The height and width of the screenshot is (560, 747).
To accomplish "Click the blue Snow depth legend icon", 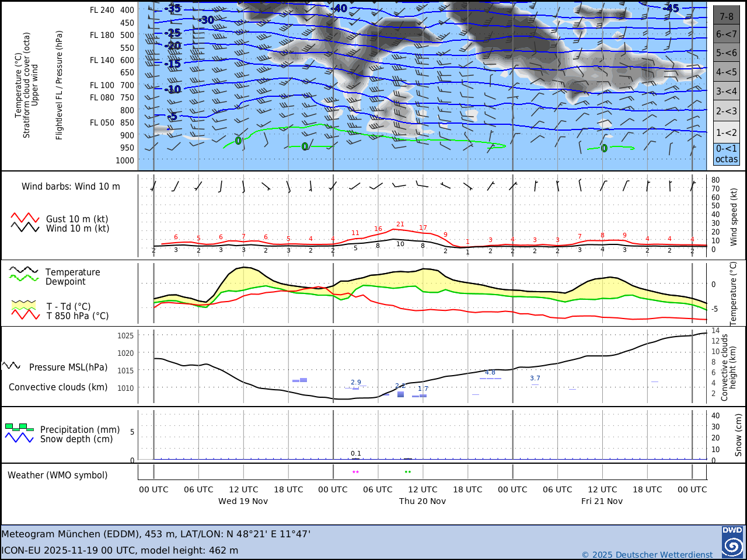I will click(19, 437).
